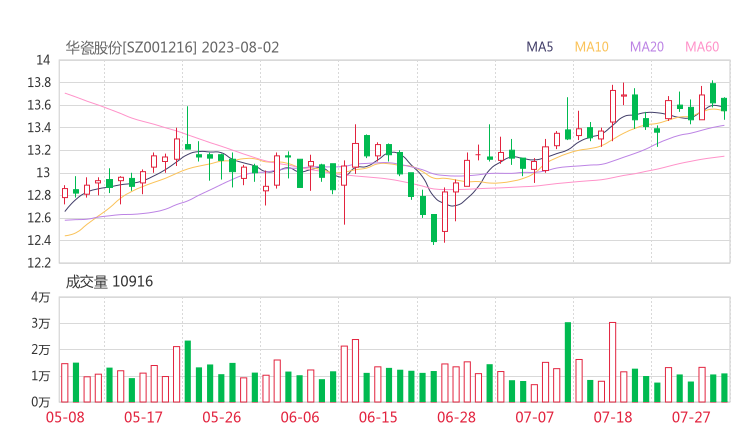
Task: Click the 05-17 date label
Action: click(x=143, y=417)
